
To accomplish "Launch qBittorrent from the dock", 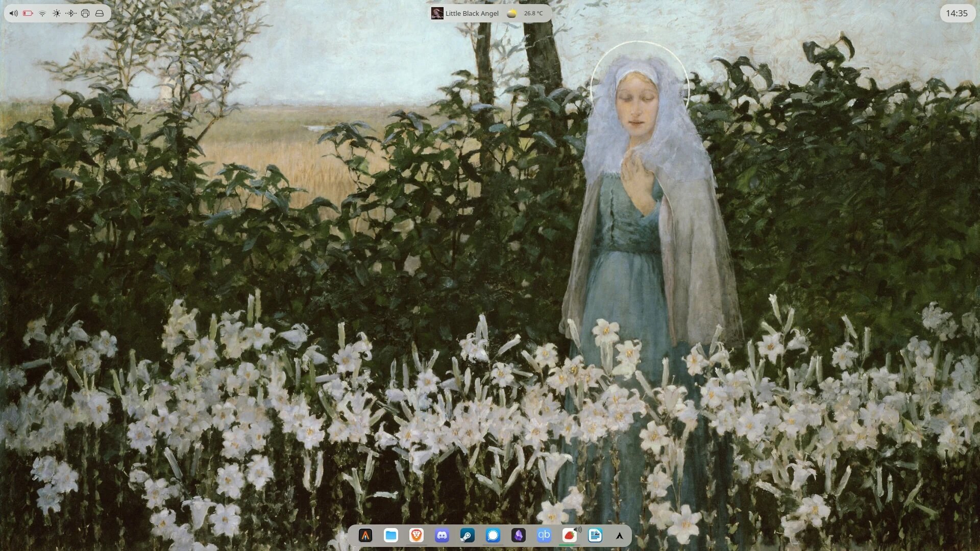I will coord(544,535).
